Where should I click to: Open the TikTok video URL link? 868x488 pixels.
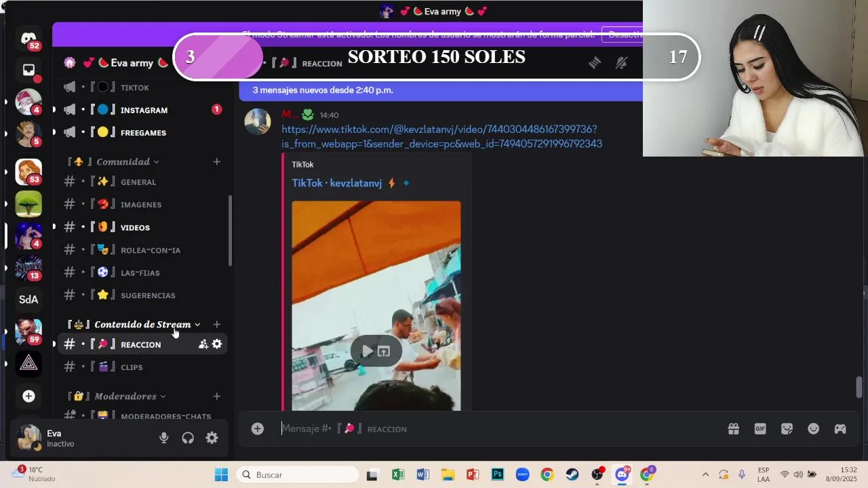tap(441, 136)
